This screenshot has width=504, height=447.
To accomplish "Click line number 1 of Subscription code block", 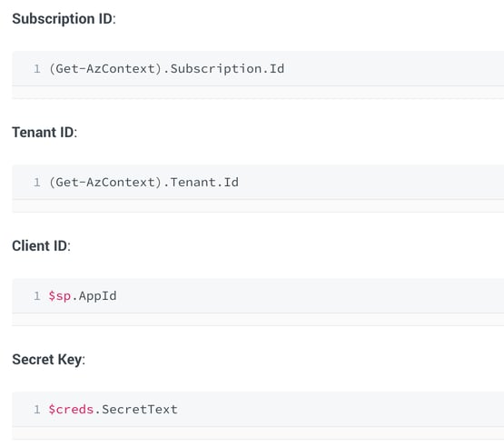I will tap(37, 69).
